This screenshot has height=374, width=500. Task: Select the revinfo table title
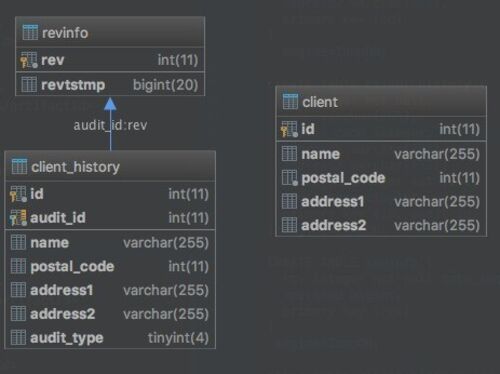[x=65, y=33]
